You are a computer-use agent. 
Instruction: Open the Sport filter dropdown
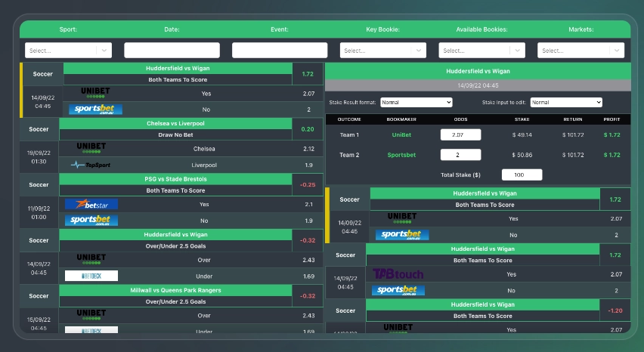[x=68, y=51]
